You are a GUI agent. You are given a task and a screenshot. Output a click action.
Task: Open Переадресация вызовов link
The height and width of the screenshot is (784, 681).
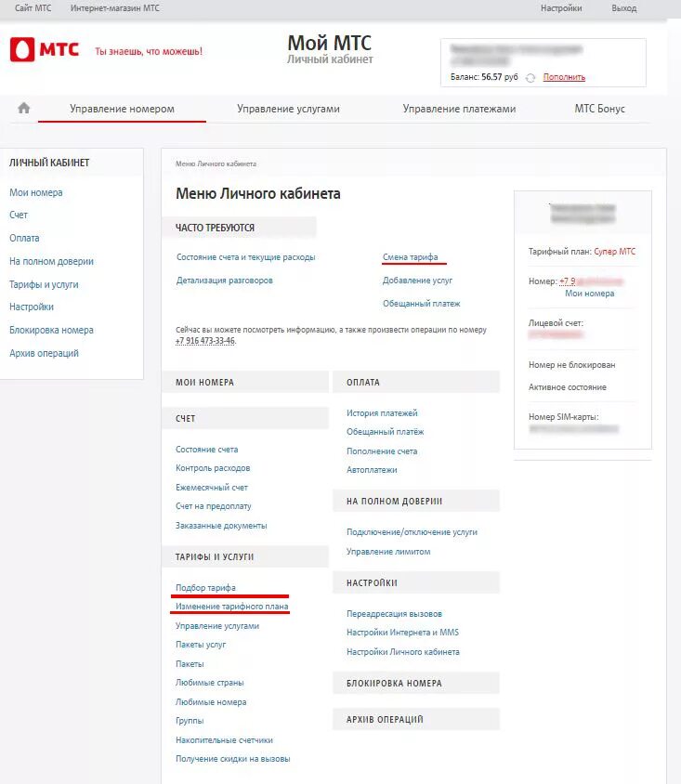point(395,613)
